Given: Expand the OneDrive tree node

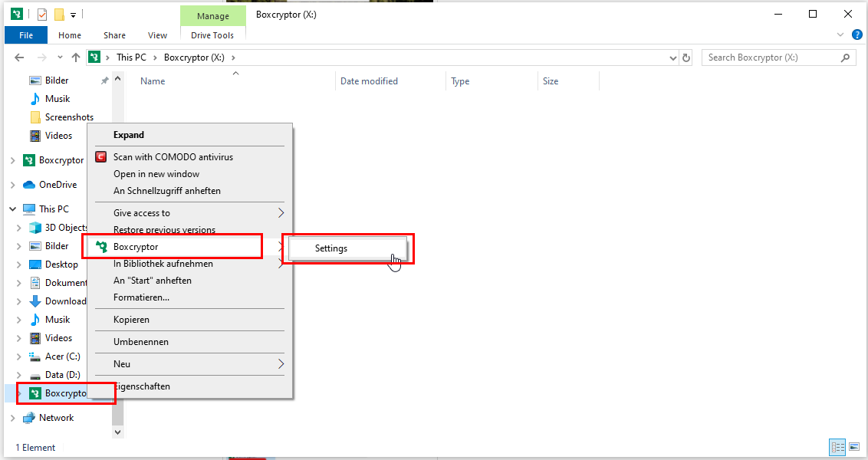Looking at the screenshot, I should [x=13, y=185].
